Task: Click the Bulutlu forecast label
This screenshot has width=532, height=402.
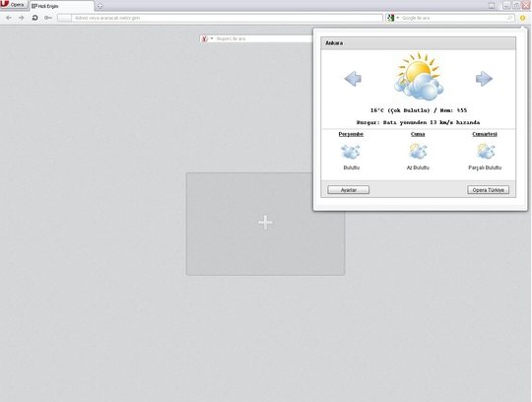Action: click(x=352, y=167)
